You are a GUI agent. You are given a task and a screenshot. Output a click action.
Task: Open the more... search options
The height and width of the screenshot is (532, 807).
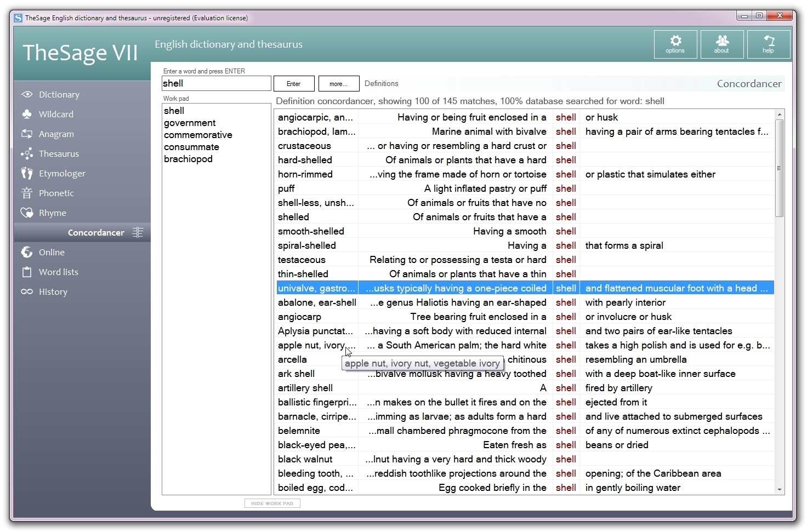pyautogui.click(x=339, y=83)
